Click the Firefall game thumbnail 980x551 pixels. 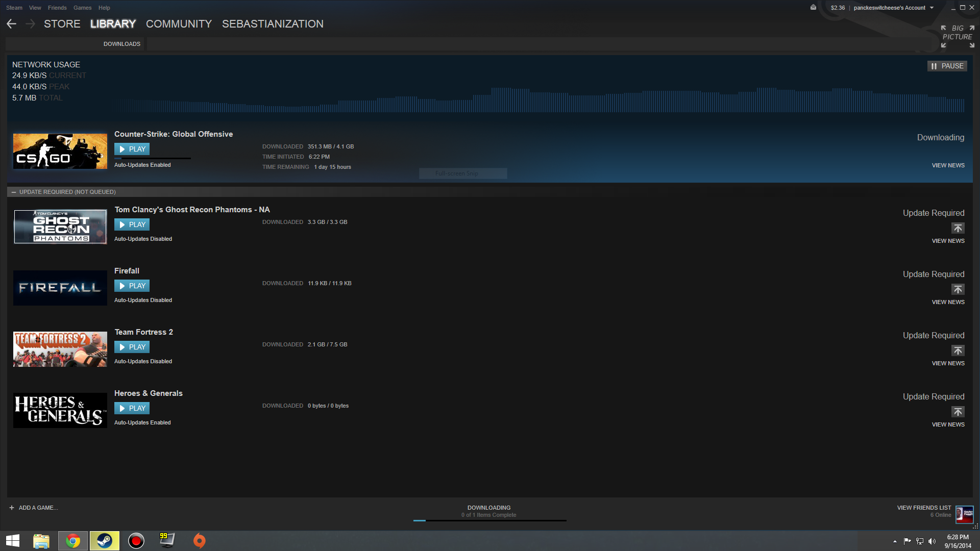pyautogui.click(x=60, y=288)
